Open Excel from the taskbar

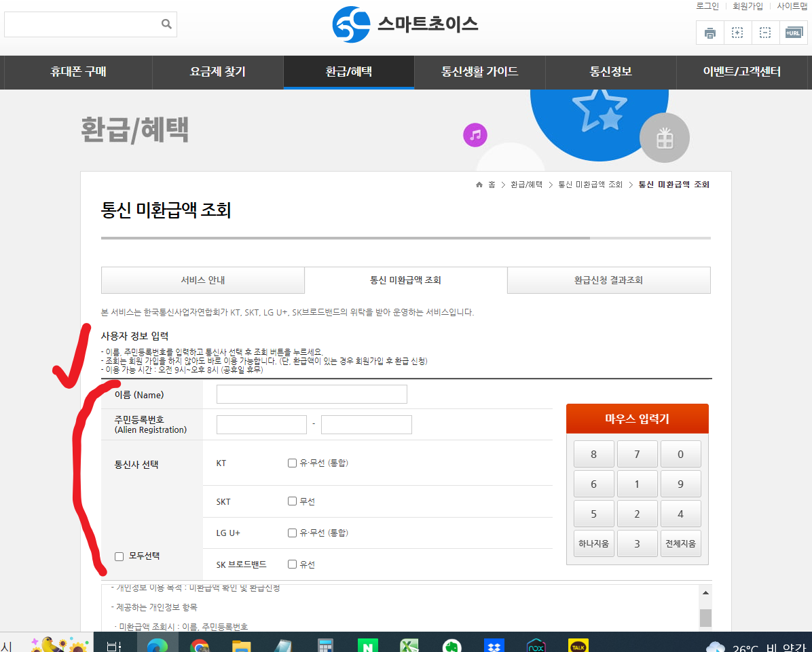tap(409, 645)
